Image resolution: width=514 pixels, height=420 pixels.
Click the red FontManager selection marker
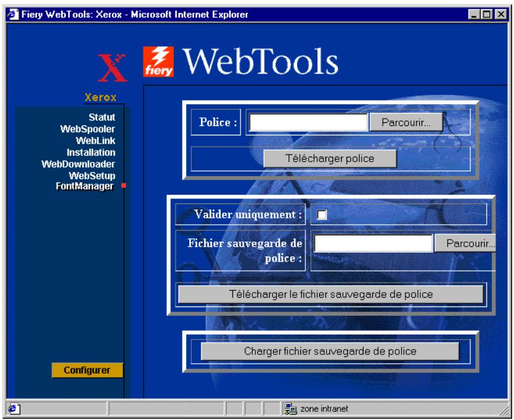pos(124,186)
